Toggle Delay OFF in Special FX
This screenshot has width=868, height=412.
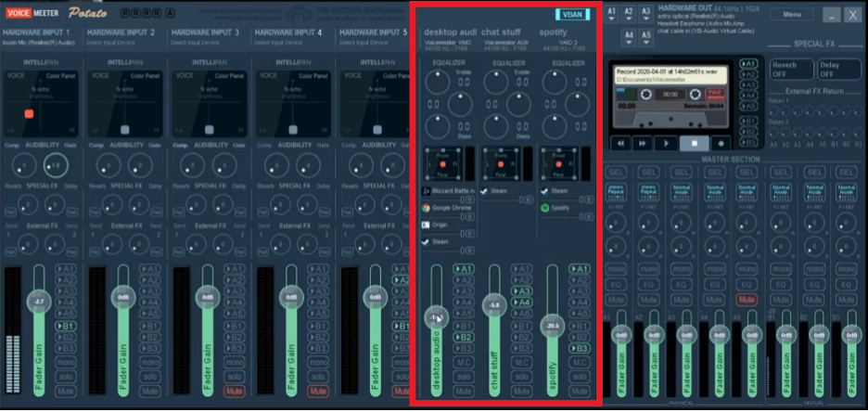(838, 70)
